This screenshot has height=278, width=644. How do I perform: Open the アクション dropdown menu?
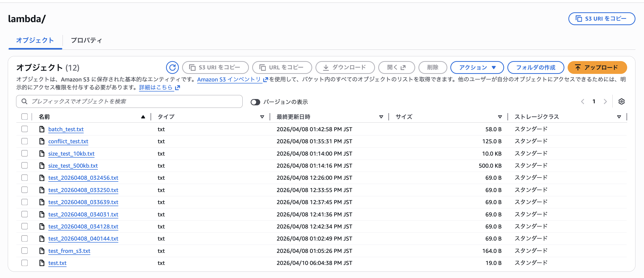click(x=477, y=67)
